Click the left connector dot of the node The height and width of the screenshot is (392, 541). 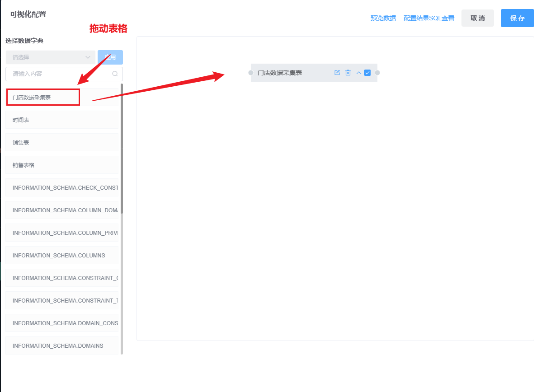[251, 73]
